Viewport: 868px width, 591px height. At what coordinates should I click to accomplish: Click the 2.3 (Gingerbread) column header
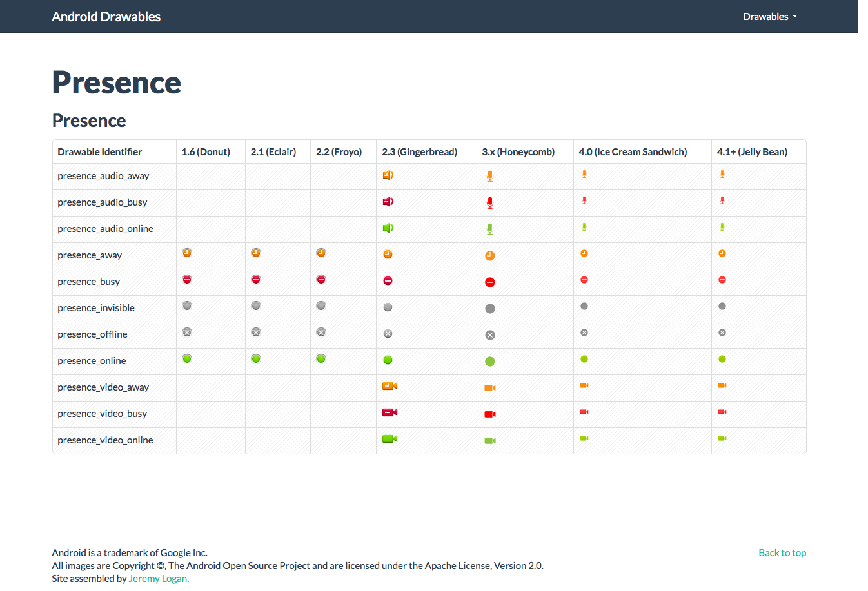click(x=419, y=152)
